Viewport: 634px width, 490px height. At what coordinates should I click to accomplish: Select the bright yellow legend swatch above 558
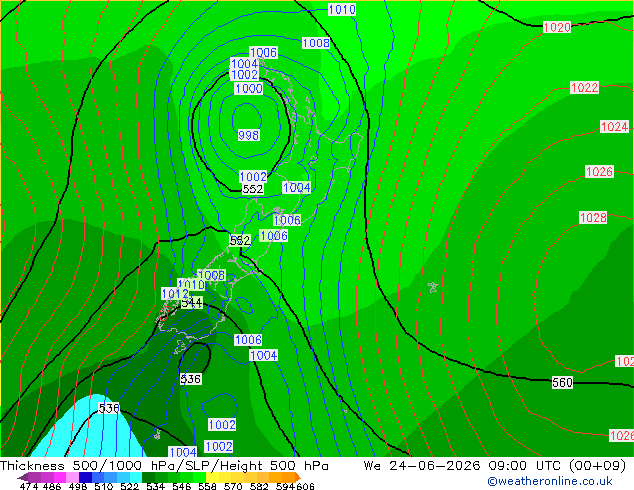click(212, 477)
